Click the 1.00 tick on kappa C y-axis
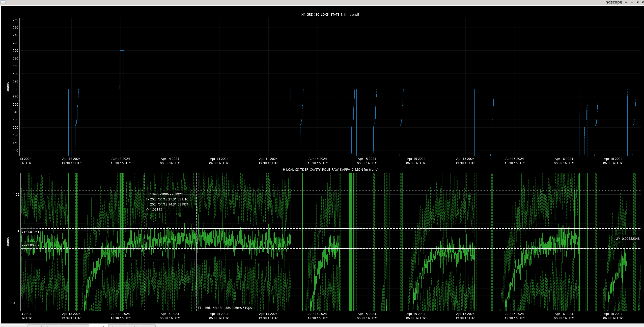 click(x=16, y=267)
